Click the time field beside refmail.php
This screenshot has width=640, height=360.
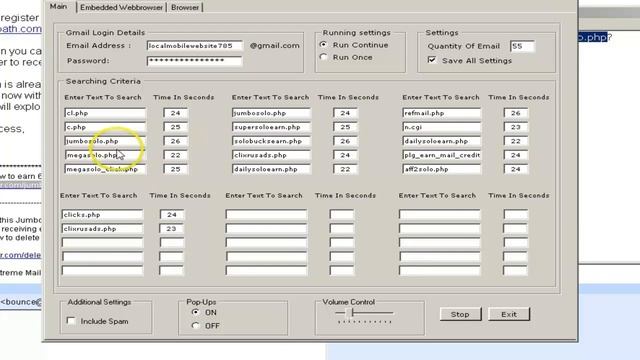(516, 113)
